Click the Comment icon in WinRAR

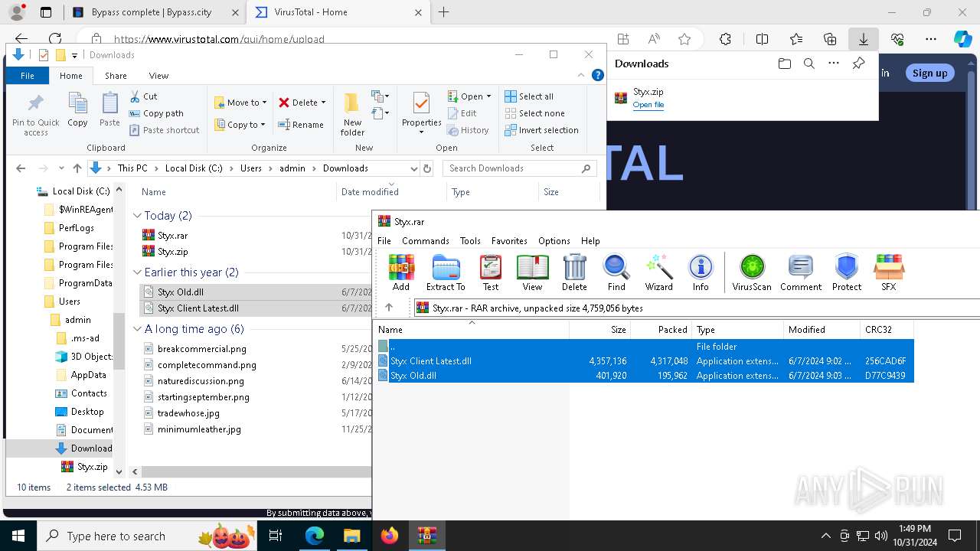point(801,273)
